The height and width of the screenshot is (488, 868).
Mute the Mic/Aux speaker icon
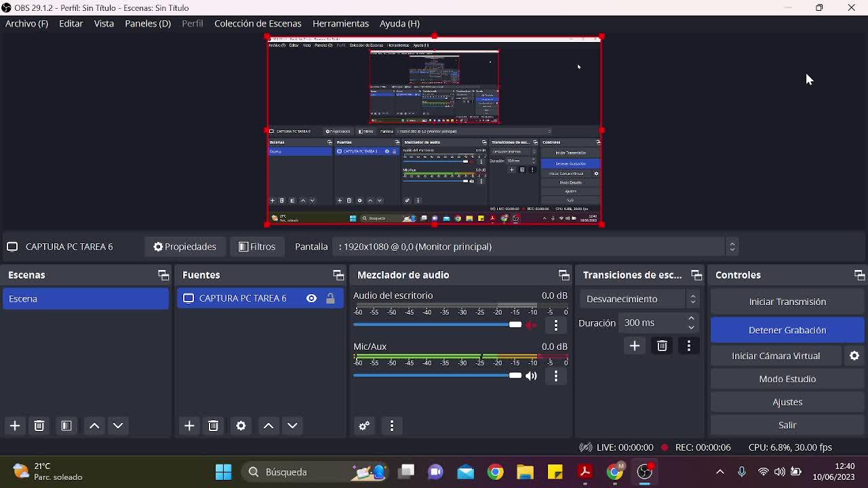(532, 375)
